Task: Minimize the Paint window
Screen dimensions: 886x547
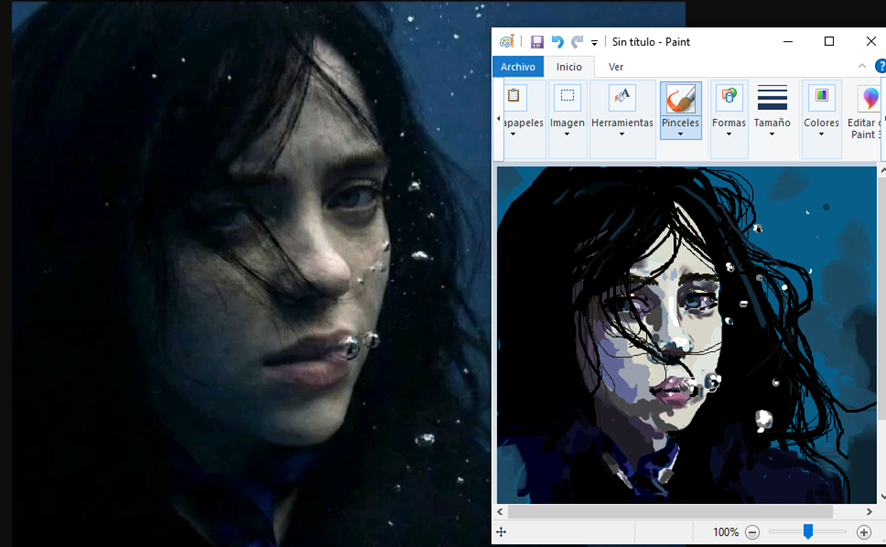Action: click(788, 41)
